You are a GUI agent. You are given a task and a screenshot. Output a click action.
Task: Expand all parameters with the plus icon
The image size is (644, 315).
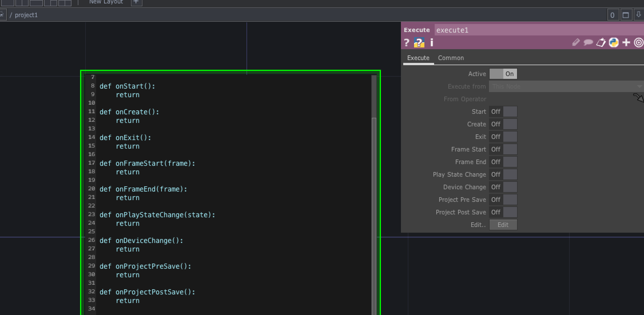tap(626, 42)
